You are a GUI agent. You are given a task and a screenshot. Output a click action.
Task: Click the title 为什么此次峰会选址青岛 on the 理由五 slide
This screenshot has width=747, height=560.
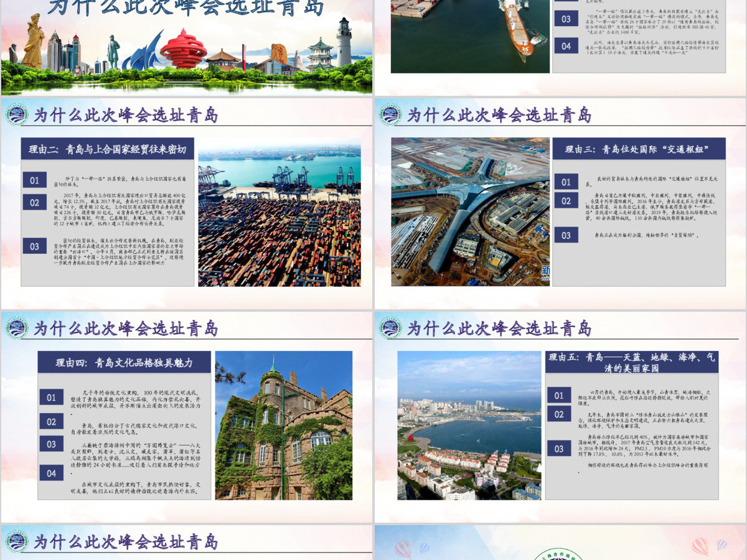pyautogui.click(x=499, y=328)
